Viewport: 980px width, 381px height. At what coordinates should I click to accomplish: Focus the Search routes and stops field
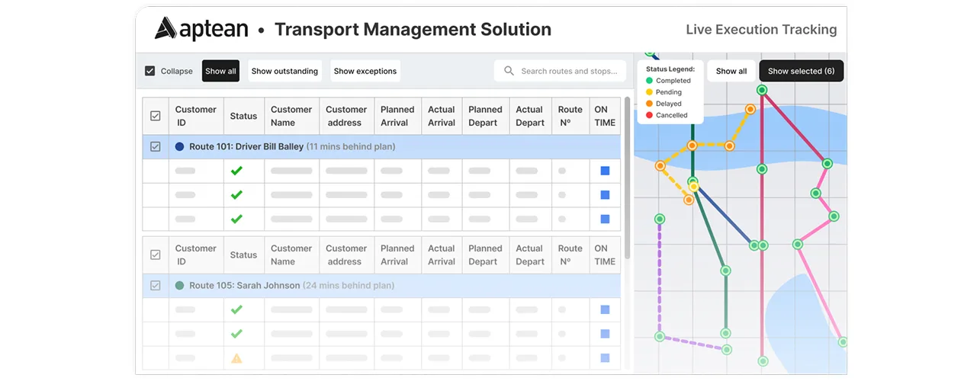(559, 71)
